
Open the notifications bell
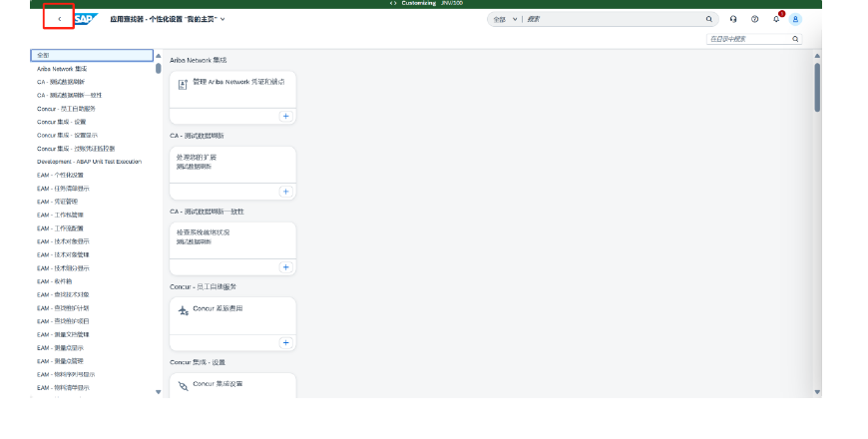[x=777, y=19]
